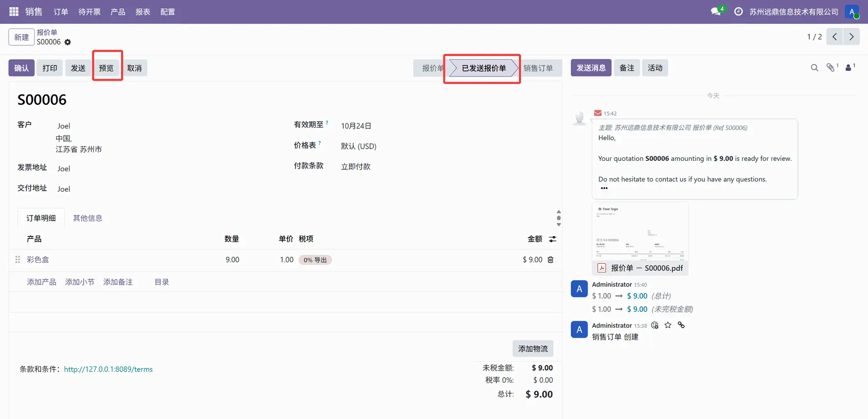Open the 配置 menu in top bar
The width and height of the screenshot is (868, 419).
coord(167,12)
